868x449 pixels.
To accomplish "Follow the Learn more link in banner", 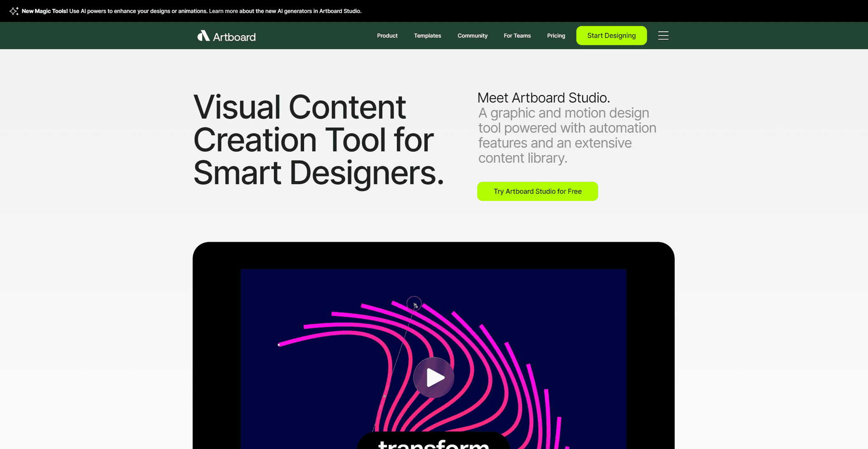I will [x=223, y=11].
